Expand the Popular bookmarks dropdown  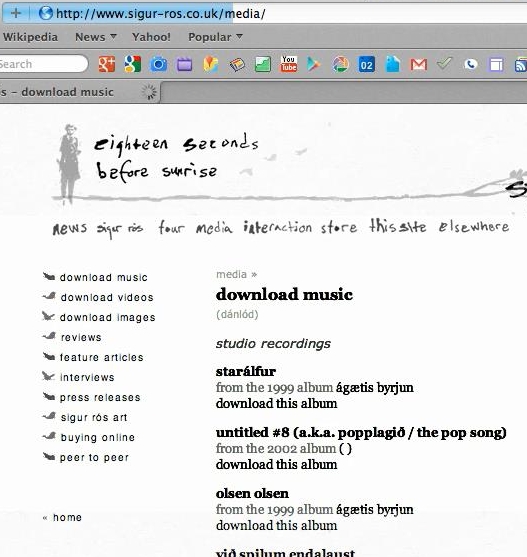[215, 37]
